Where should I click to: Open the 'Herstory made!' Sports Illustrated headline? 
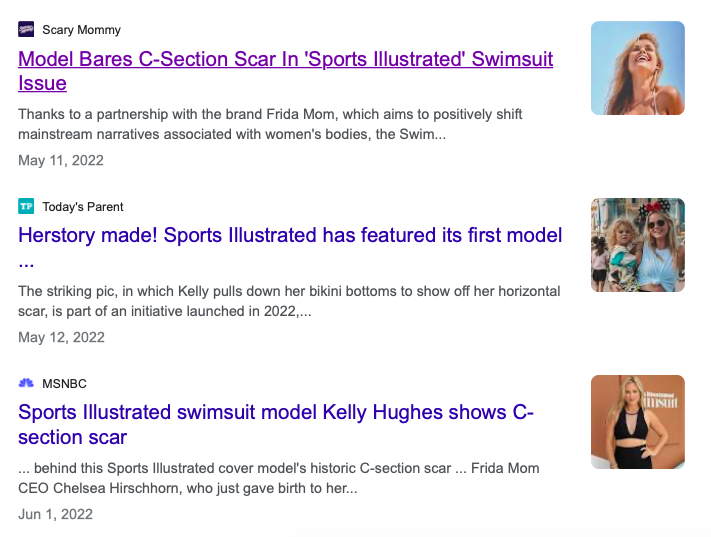[290, 236]
